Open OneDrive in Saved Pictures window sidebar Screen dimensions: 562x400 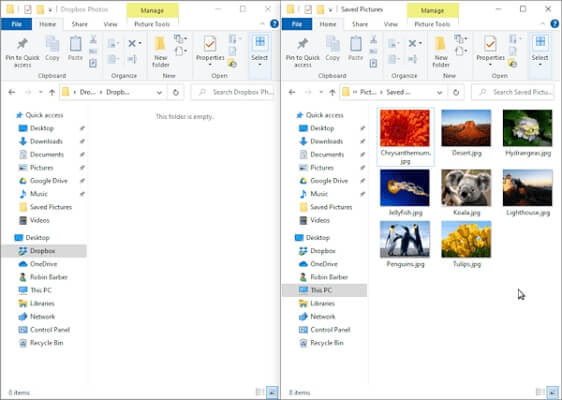320,264
